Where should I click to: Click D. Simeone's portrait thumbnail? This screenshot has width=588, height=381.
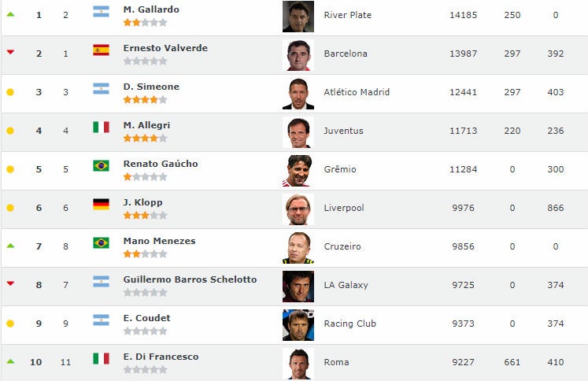(298, 94)
